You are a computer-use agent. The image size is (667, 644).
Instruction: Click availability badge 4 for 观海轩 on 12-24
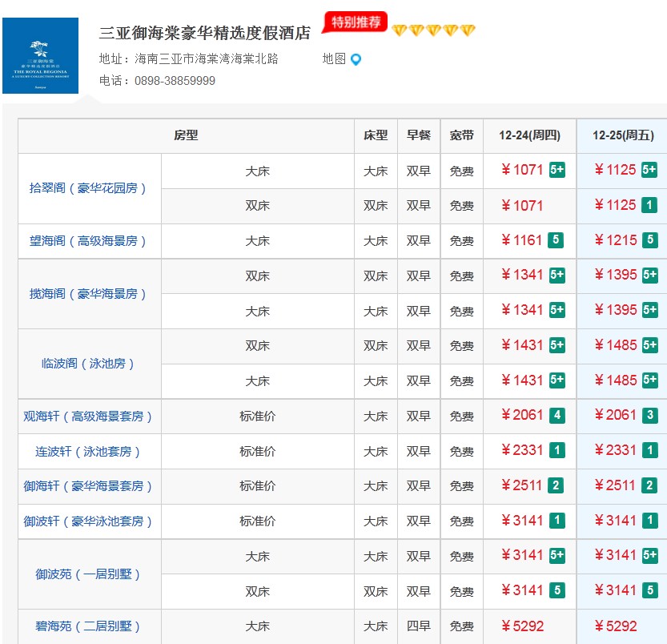point(557,416)
